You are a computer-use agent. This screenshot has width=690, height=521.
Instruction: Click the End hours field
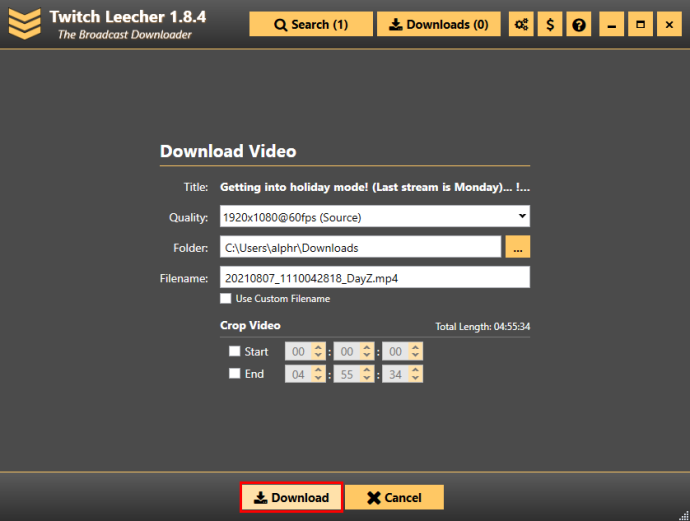coord(298,374)
